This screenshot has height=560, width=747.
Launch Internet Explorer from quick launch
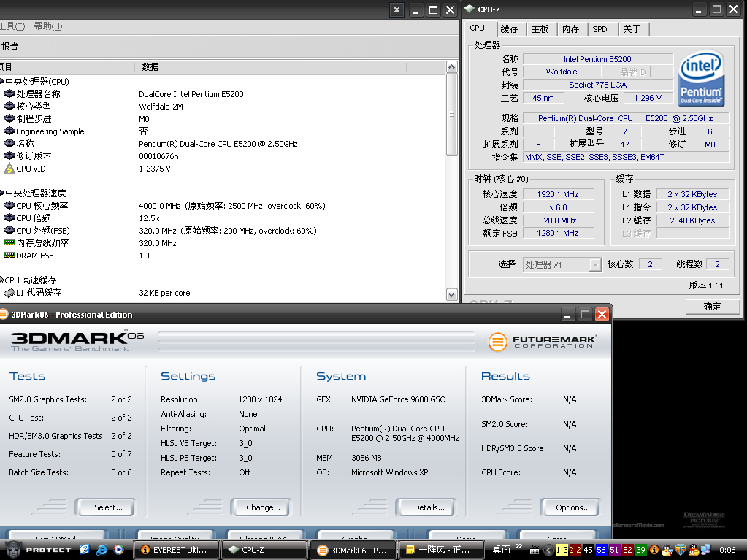(x=102, y=550)
